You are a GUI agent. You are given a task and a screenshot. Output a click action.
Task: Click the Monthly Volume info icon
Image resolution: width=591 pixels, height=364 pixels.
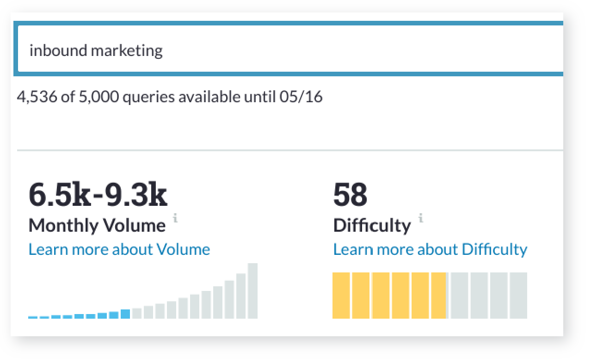[175, 218]
